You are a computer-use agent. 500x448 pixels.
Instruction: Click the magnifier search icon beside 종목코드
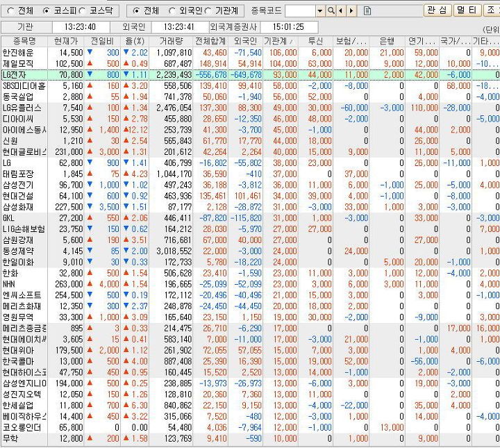click(x=331, y=11)
